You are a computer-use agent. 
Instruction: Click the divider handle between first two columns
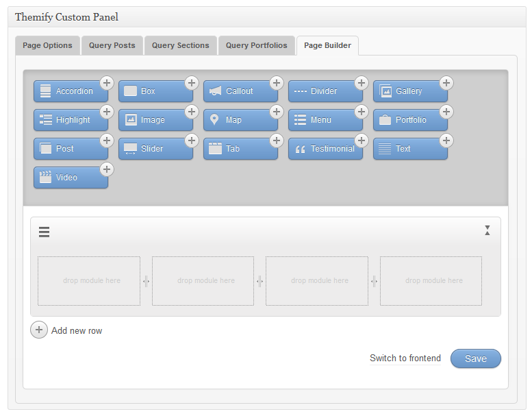(x=146, y=281)
